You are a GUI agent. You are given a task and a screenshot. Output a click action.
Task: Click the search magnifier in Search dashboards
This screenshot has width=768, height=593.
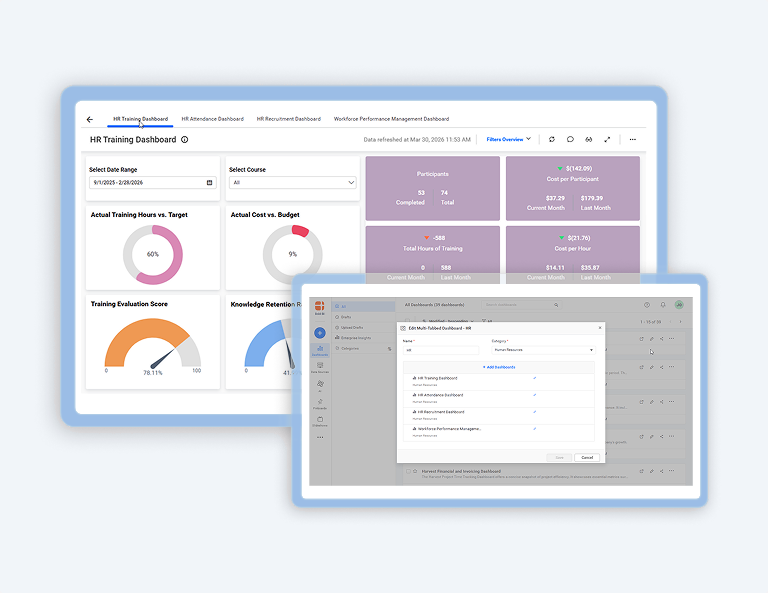[x=556, y=305]
